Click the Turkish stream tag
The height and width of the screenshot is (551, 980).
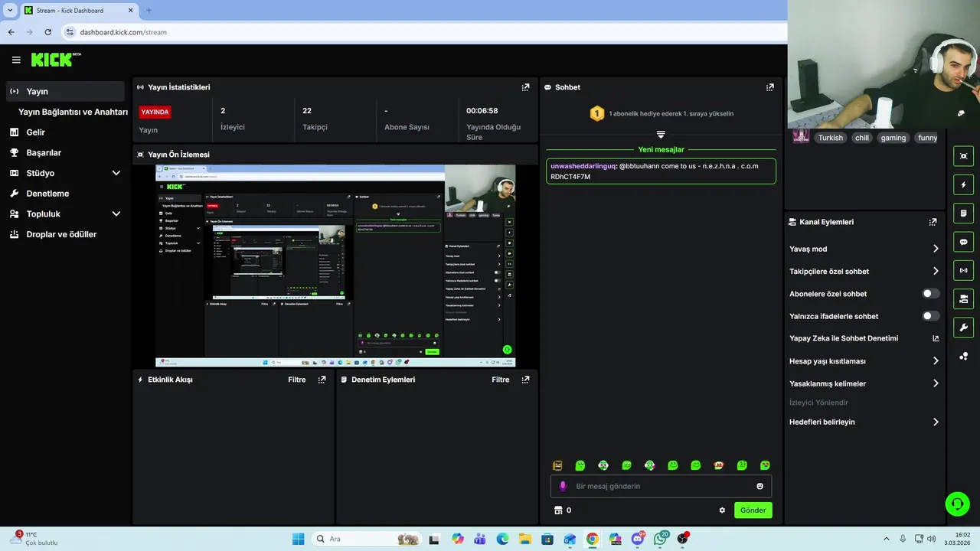pyautogui.click(x=830, y=138)
